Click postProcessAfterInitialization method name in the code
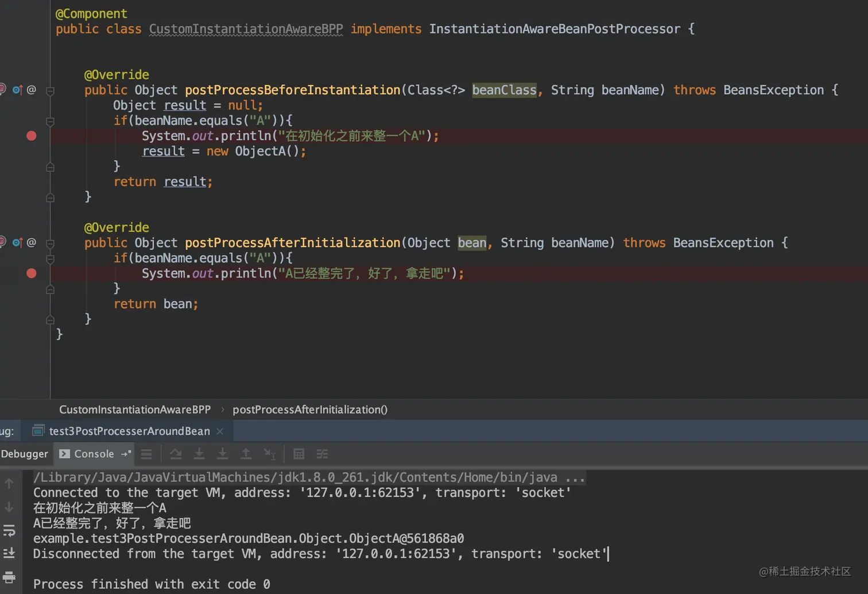 [x=292, y=243]
